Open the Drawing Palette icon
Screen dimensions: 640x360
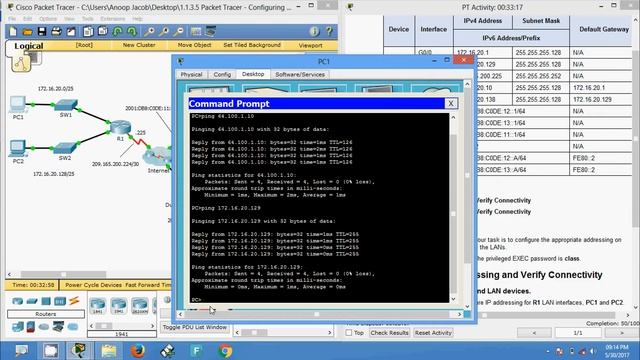tap(196, 31)
